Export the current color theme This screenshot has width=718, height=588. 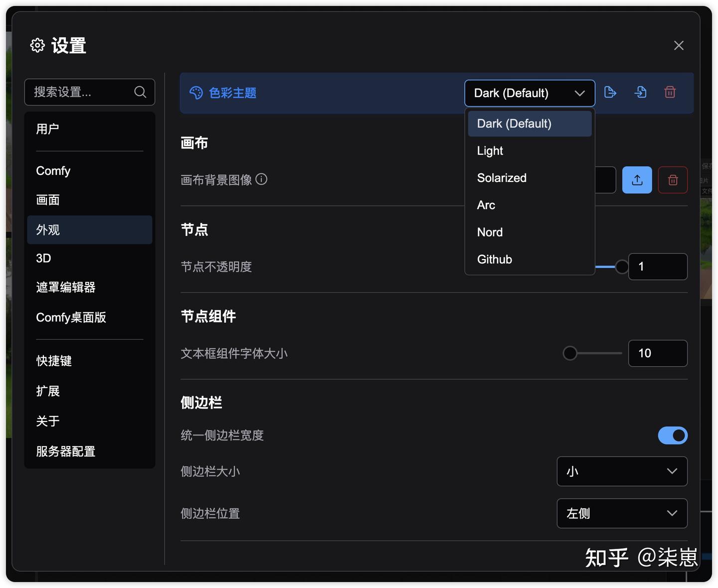click(610, 92)
